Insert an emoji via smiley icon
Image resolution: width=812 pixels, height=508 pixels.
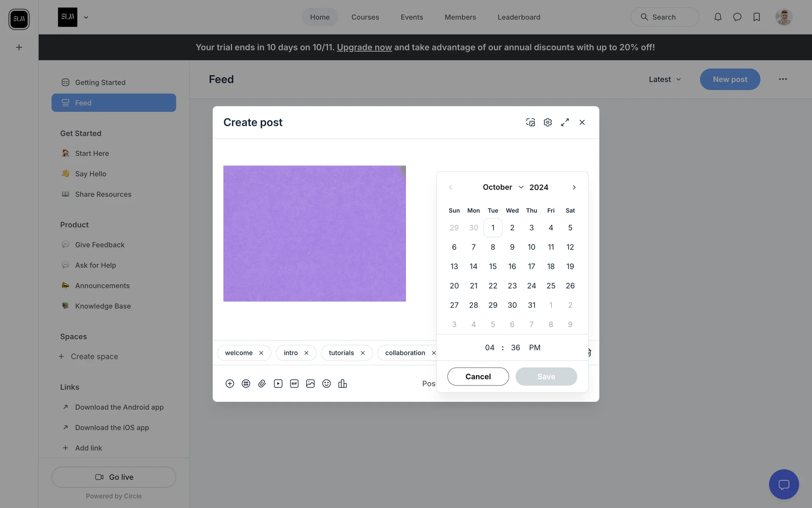point(326,384)
